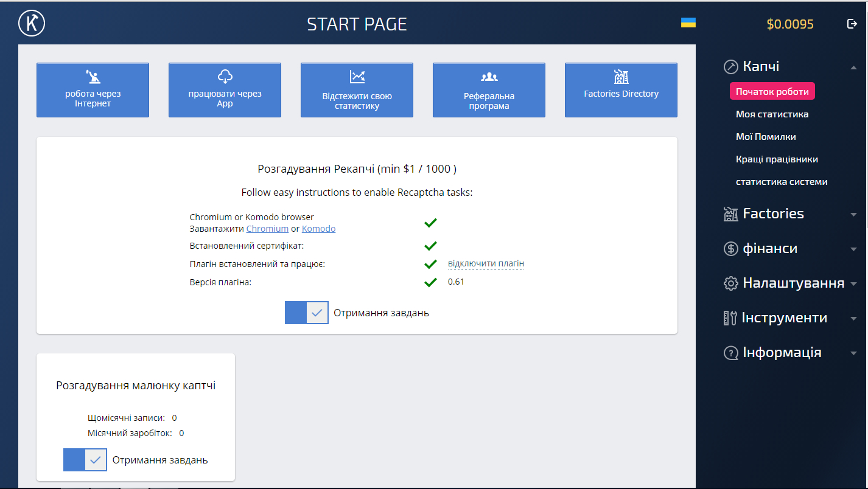The width and height of the screenshot is (868, 489).
Task: Click the cloud download icon on App tile
Action: [225, 77]
